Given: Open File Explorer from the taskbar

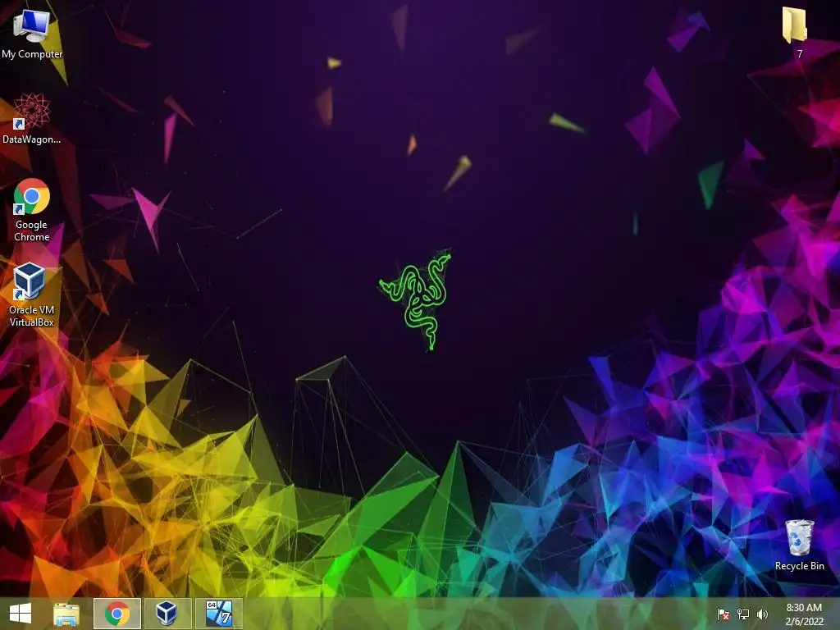Looking at the screenshot, I should pos(66,614).
